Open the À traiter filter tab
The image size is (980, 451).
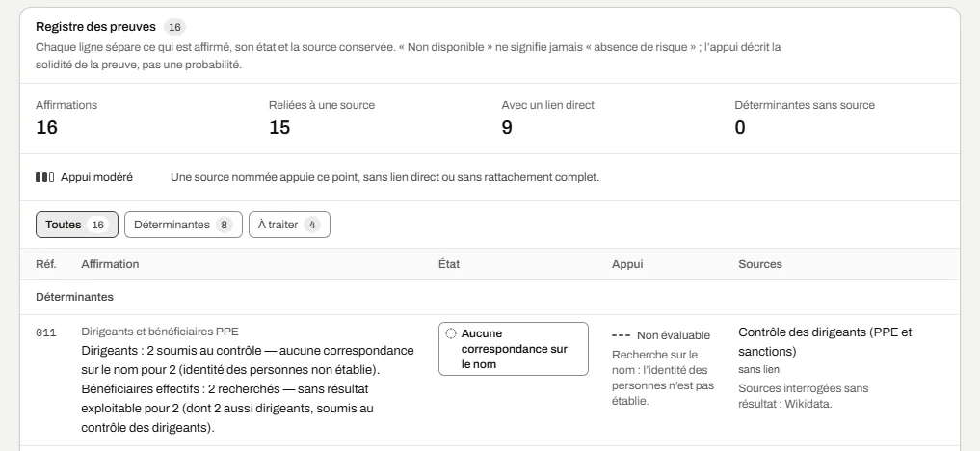click(x=289, y=225)
